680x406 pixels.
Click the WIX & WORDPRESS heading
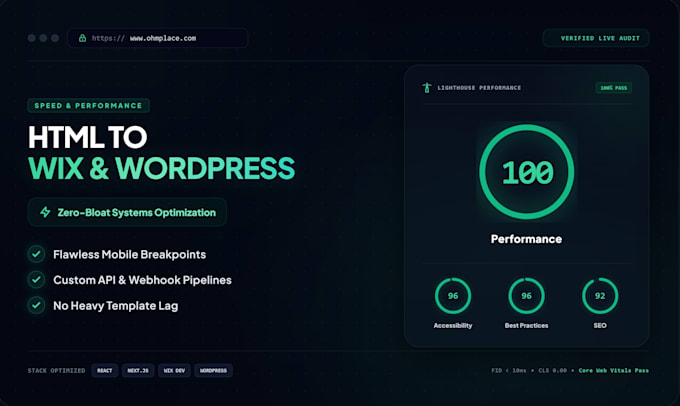click(x=161, y=168)
